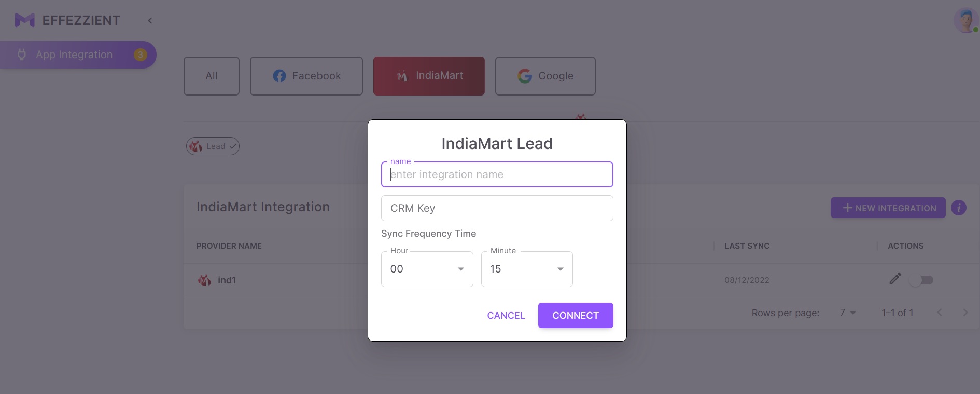Screen dimensions: 980x394
Task: Open the user avatar profile menu
Action: pyautogui.click(x=965, y=21)
